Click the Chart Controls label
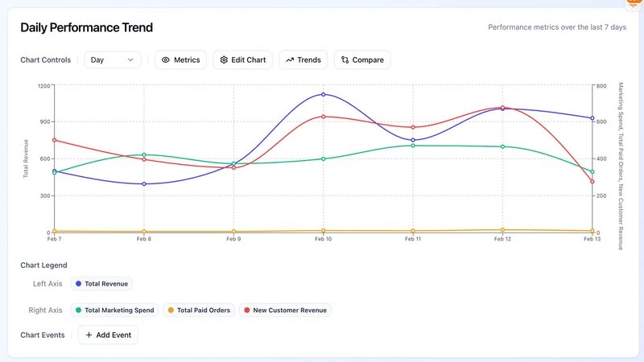Image resolution: width=644 pixels, height=362 pixels. coord(46,60)
